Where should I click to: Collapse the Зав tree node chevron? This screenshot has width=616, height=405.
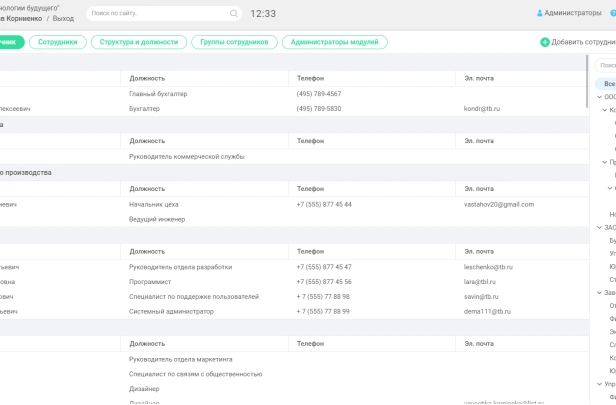pos(598,292)
